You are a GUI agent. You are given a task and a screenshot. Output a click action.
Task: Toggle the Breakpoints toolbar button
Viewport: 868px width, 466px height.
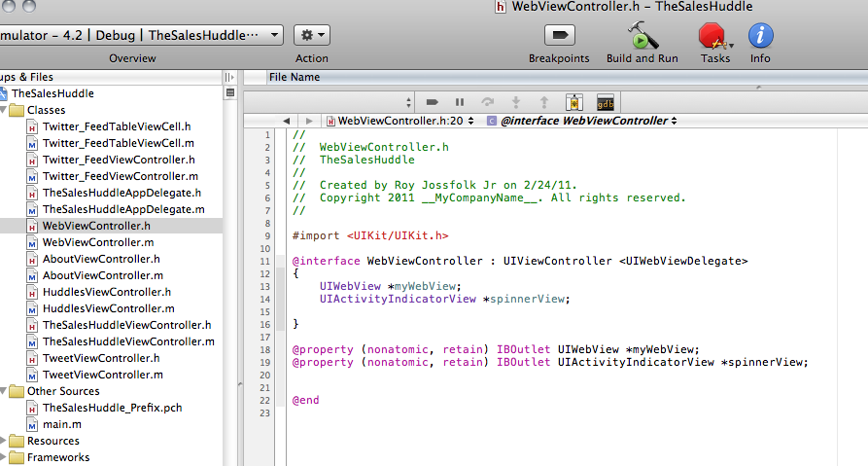(x=560, y=35)
